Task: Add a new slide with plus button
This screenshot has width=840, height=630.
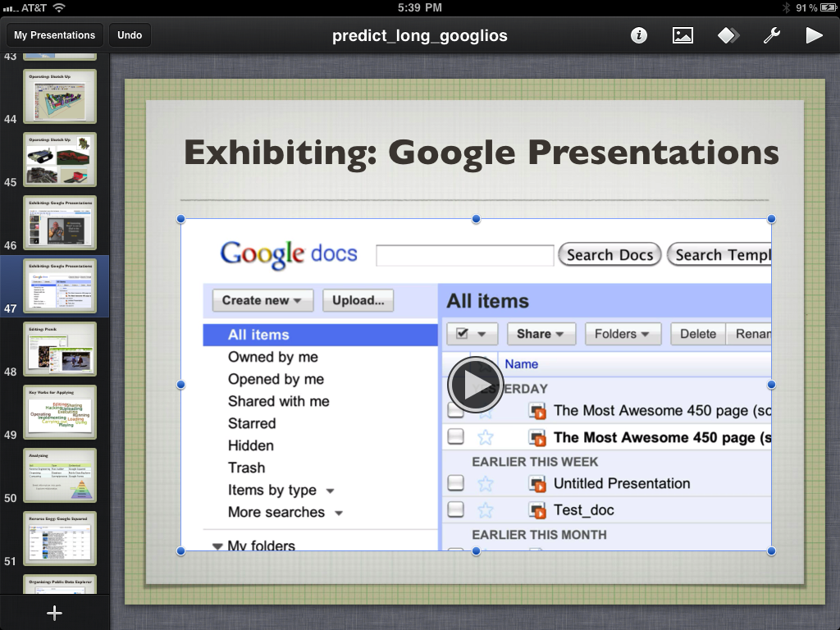Action: pyautogui.click(x=54, y=613)
